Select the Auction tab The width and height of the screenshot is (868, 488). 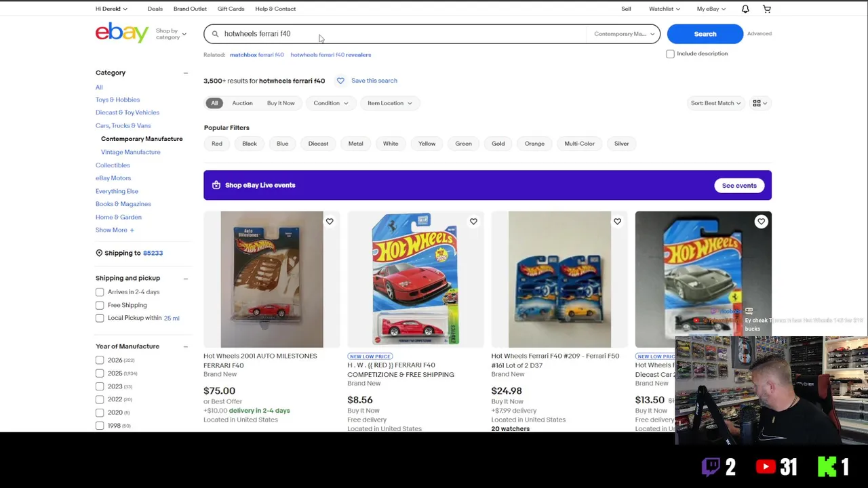242,103
